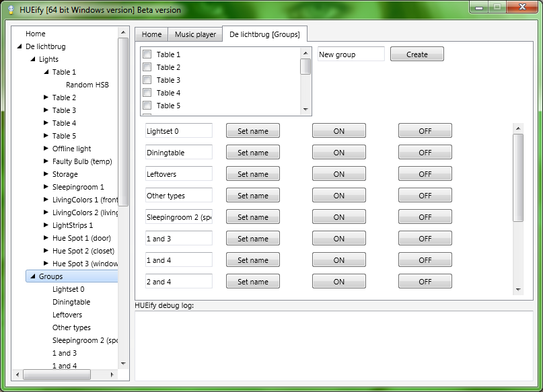Expand the Hue Spot 2 (closet) node

46,251
